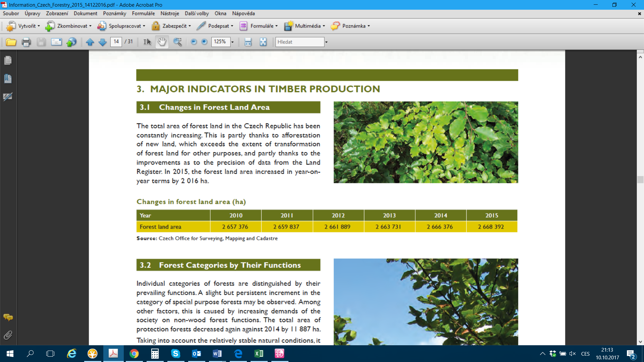Image resolution: width=644 pixels, height=362 pixels.
Task: Go to previous page with the up arrow
Action: coord(90,42)
